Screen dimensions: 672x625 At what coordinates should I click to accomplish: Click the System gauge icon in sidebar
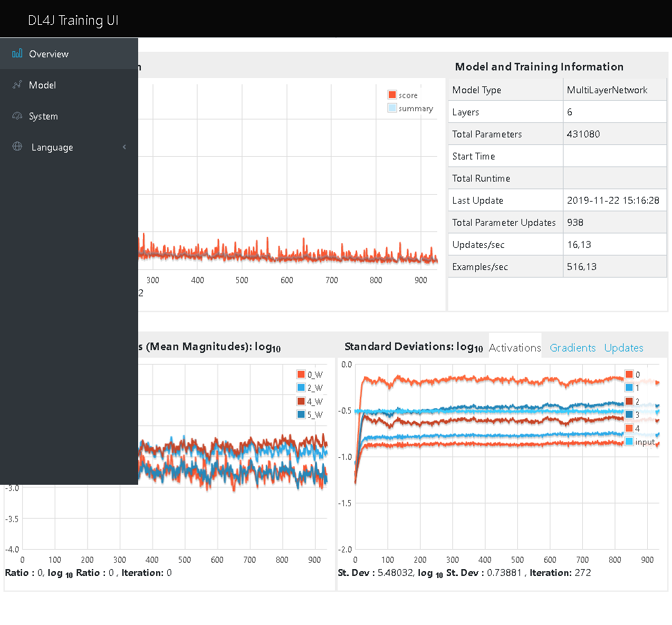tap(17, 116)
